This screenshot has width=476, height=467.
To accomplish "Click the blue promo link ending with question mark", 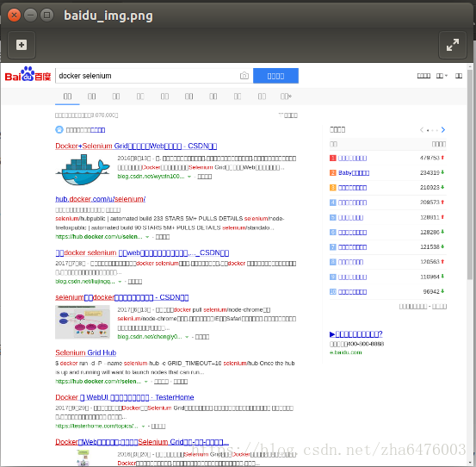I will (x=355, y=334).
